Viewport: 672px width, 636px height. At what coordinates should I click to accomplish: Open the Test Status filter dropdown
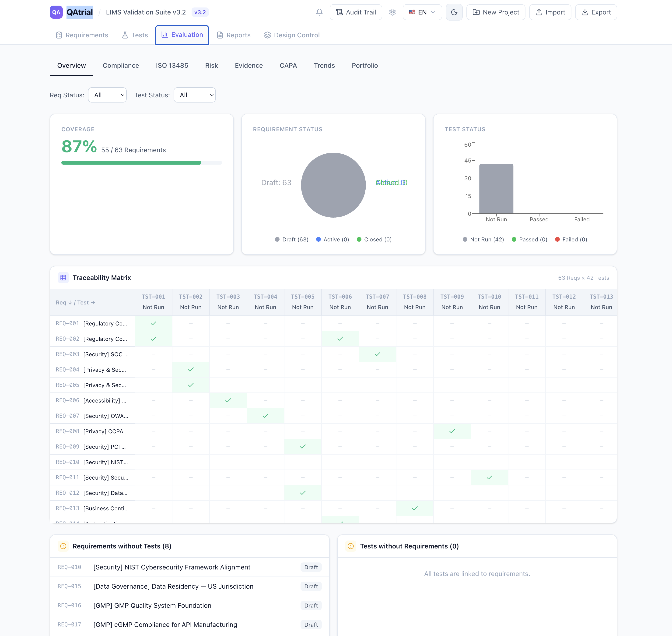point(195,95)
